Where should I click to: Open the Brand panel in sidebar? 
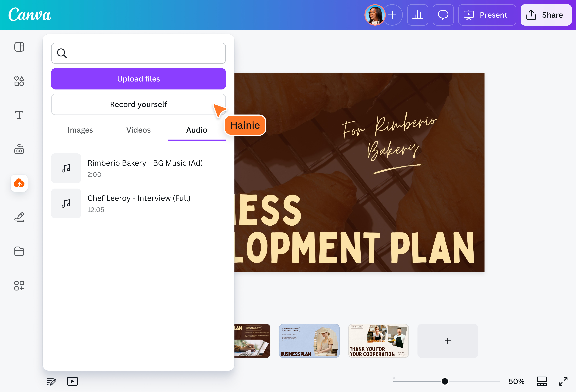coord(19,149)
